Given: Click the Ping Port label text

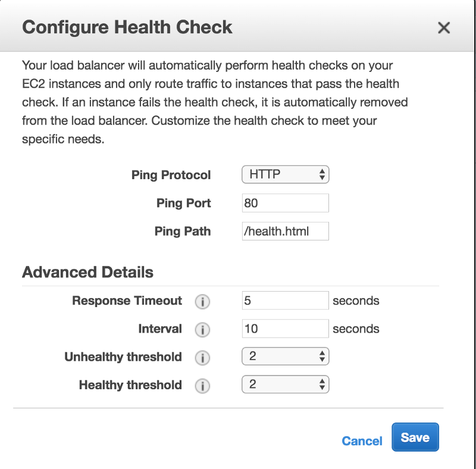Looking at the screenshot, I should tap(183, 203).
